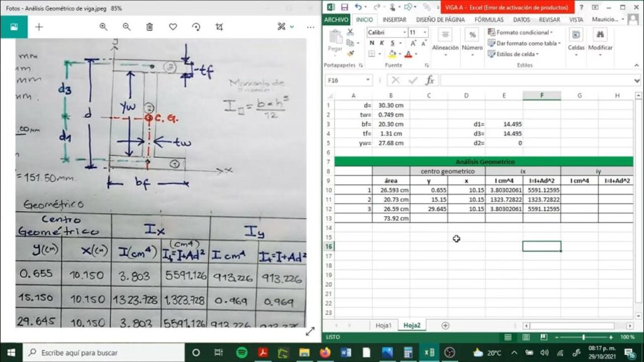Toggle bold (N) formatting

372,43
